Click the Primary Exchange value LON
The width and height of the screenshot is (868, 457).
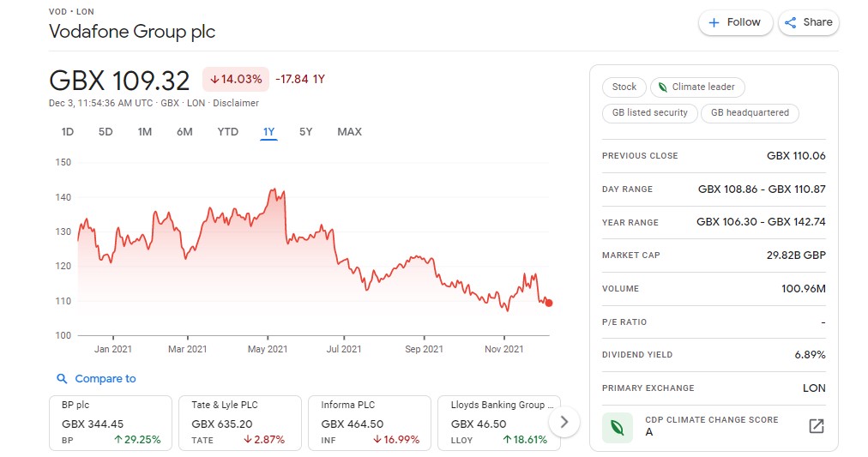(814, 388)
